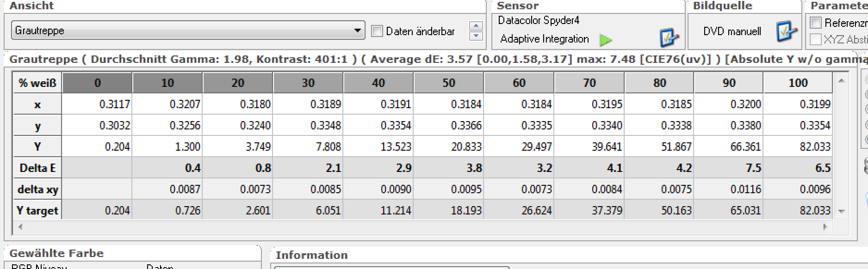Screen dimensions: 868x269
Task: Click the Delta E 0.4 cell
Action: tap(167, 168)
